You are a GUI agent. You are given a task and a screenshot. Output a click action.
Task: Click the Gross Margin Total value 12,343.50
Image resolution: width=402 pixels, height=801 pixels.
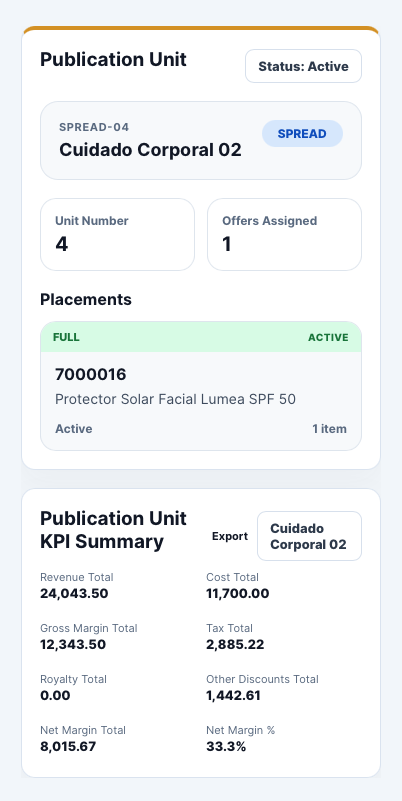73,644
